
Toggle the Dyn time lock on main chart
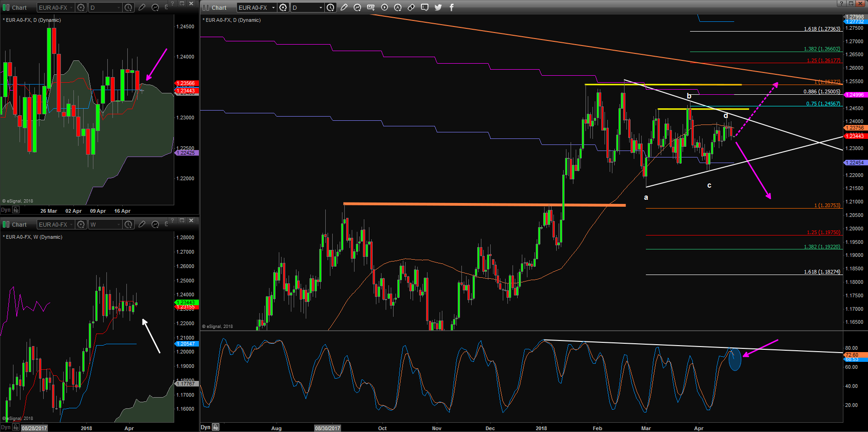click(216, 427)
